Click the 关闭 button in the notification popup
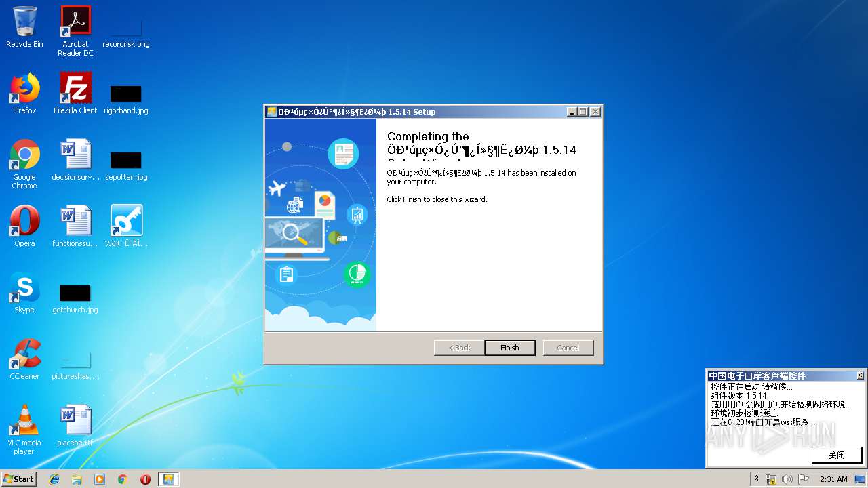868x488 pixels. 837,455
